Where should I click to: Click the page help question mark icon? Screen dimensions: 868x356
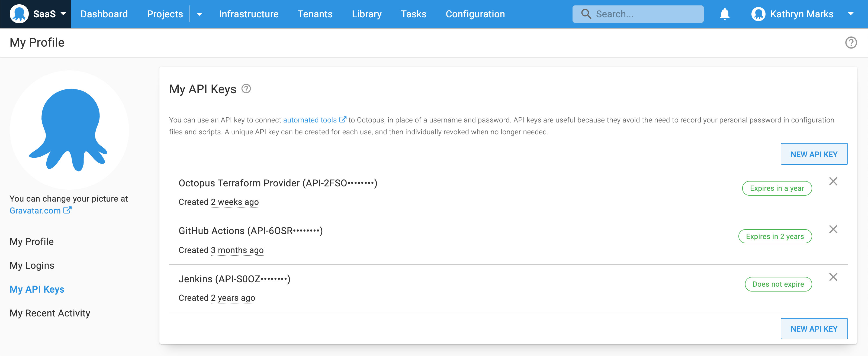coord(851,43)
